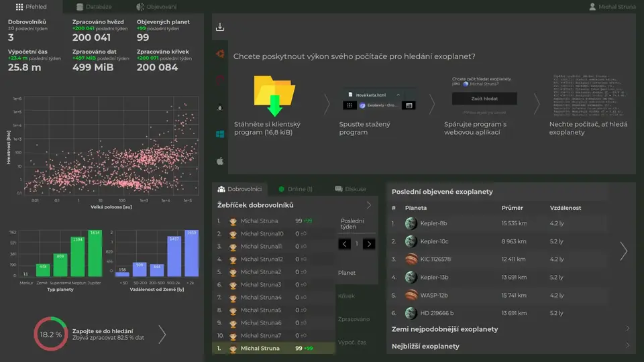Click Michal Struna2 avatar icon
The image size is (644, 362).
[x=233, y=272]
